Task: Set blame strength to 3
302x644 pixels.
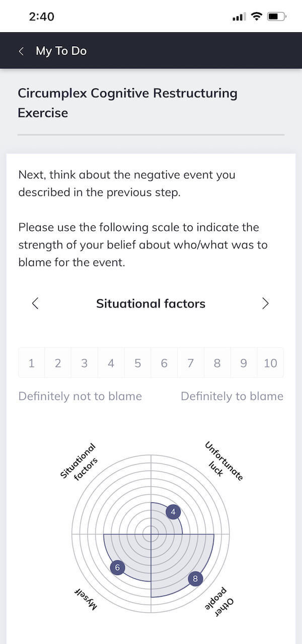Action: [x=85, y=363]
